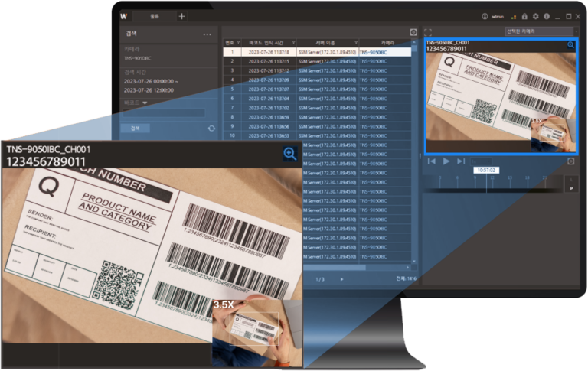Click the results table scroll-down arrow
The image size is (588, 371).
[x=414, y=261]
